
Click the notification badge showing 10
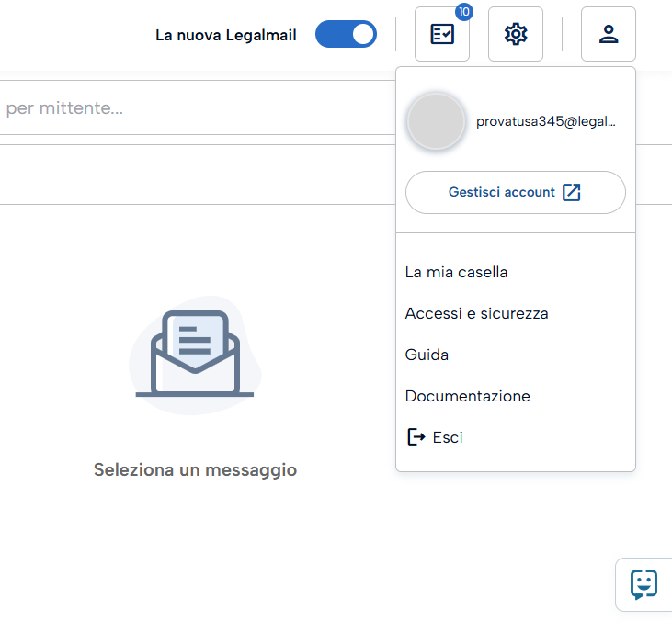[463, 12]
